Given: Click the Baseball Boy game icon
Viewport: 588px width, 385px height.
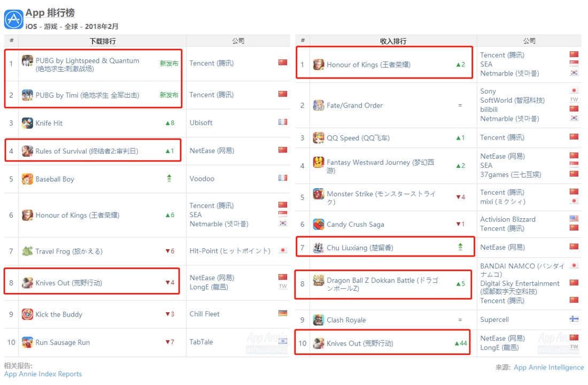Looking at the screenshot, I should point(27,179).
